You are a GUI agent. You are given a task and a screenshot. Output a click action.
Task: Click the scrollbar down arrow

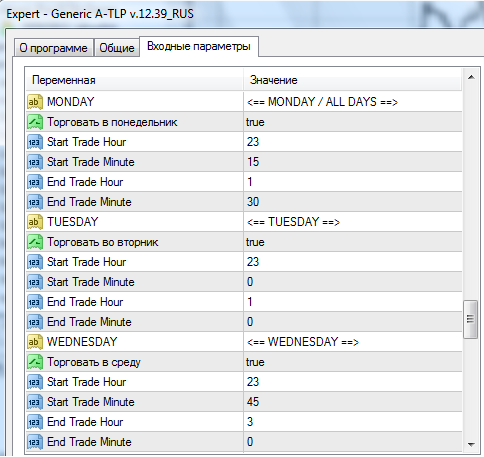tap(471, 444)
